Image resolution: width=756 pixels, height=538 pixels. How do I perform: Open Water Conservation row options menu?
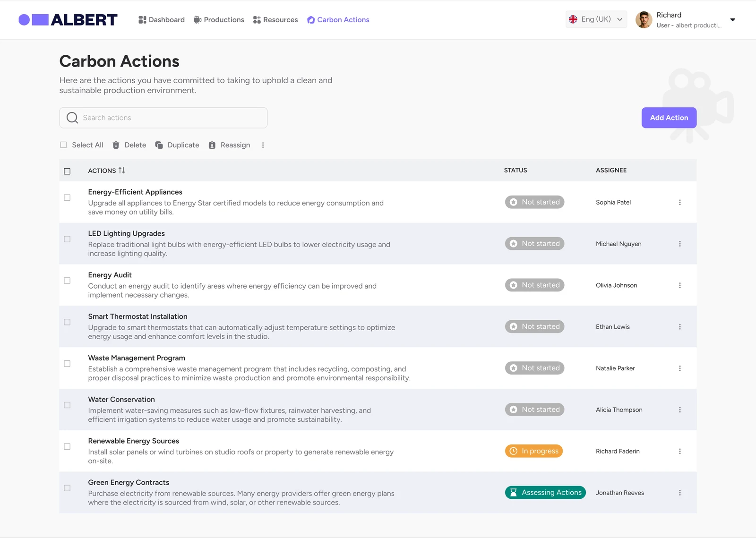point(680,410)
